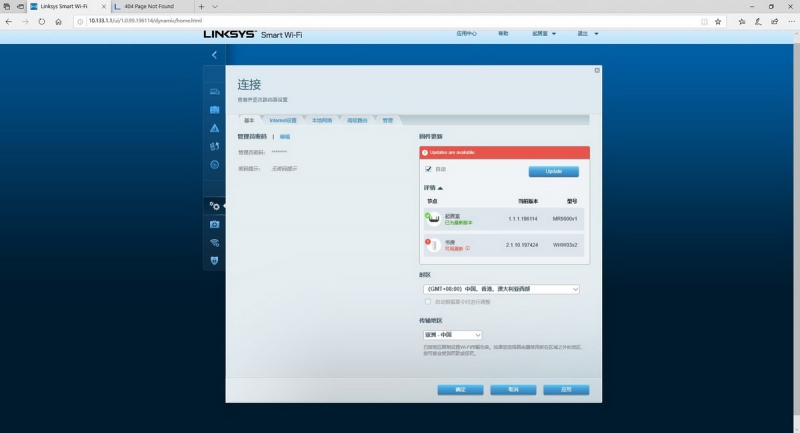
Task: Click the 取消 cancel button
Action: point(513,390)
